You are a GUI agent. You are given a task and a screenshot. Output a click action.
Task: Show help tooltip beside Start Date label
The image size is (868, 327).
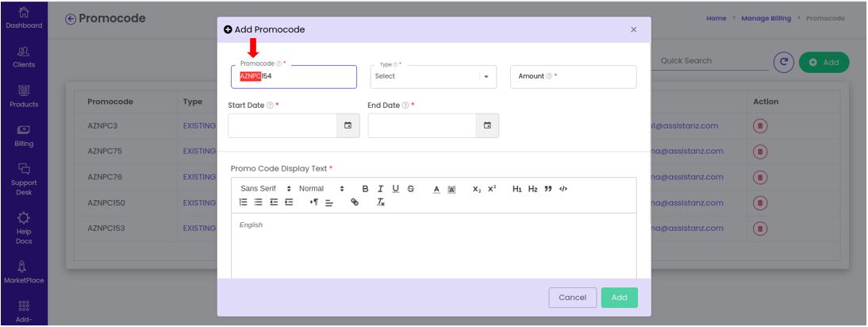click(x=270, y=105)
